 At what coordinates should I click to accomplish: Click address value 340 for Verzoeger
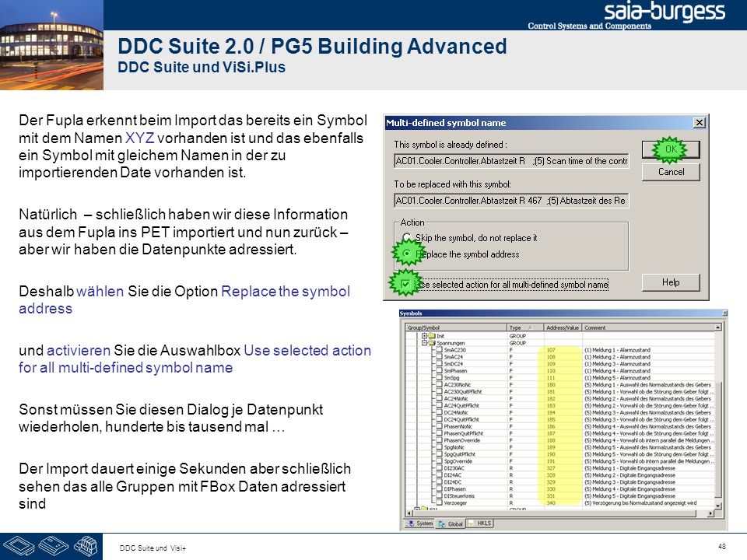(551, 503)
